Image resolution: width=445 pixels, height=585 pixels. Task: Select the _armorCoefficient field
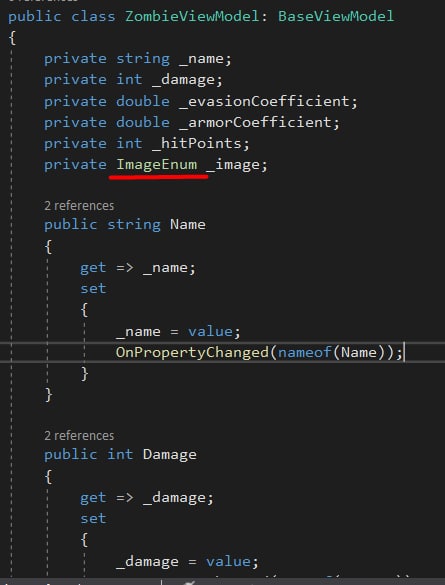pos(255,122)
